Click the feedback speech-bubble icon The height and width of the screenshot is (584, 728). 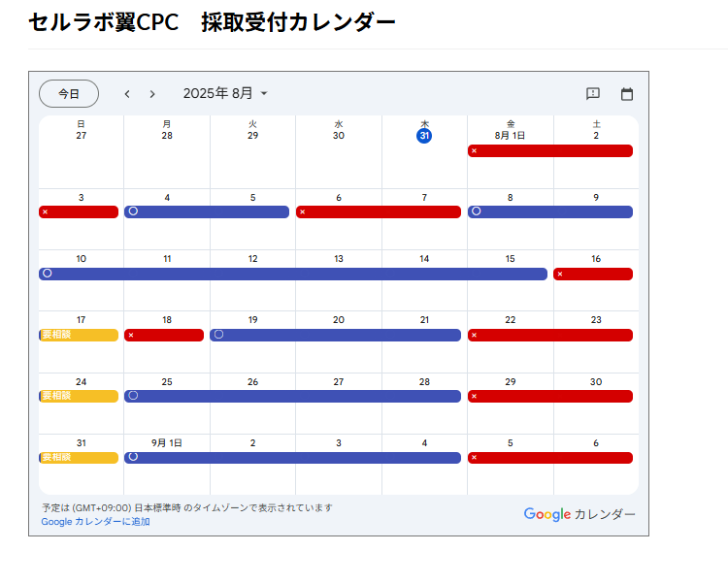coord(593,94)
